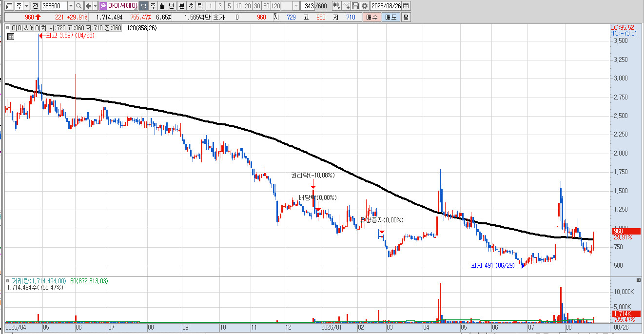Viewport: 644px width, 334px height.
Task: Click current price 960 with up arrow
Action: pos(33,17)
